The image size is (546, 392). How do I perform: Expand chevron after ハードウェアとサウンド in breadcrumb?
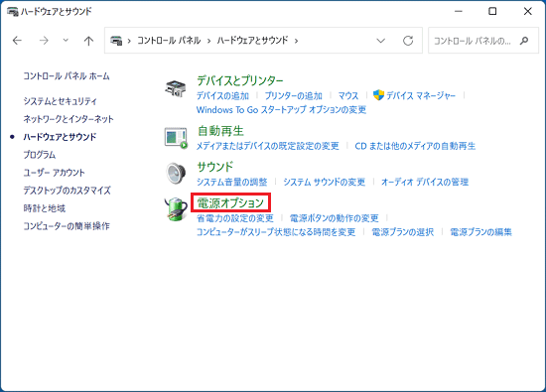(297, 41)
